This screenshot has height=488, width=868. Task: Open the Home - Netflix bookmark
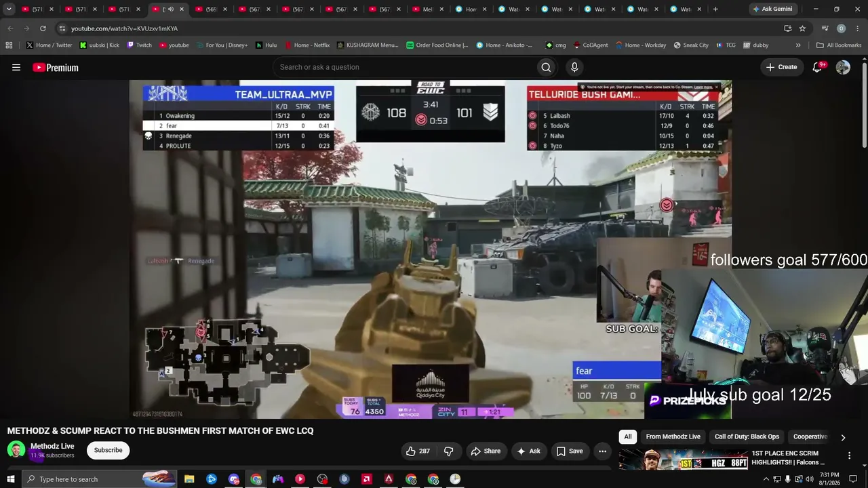click(x=307, y=45)
